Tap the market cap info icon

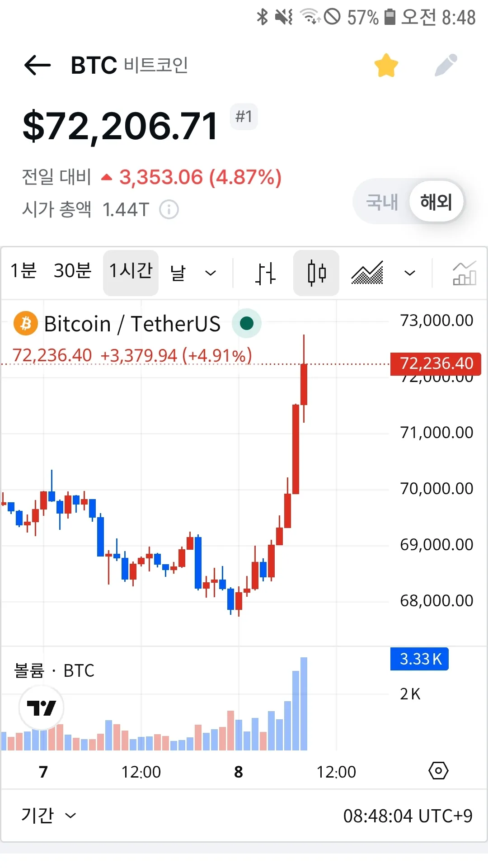pyautogui.click(x=169, y=210)
